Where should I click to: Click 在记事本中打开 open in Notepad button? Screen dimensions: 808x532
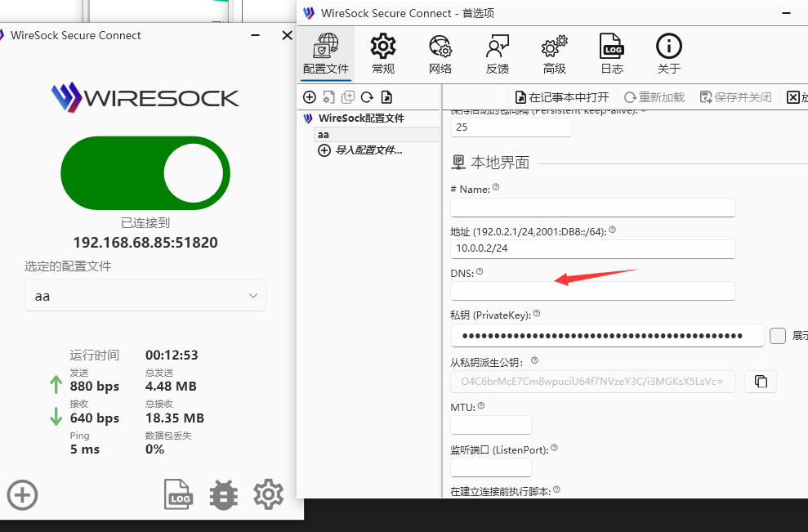(562, 97)
